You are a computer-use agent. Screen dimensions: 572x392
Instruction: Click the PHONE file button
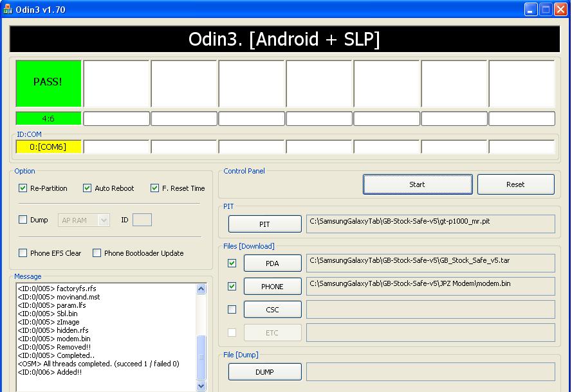[273, 287]
